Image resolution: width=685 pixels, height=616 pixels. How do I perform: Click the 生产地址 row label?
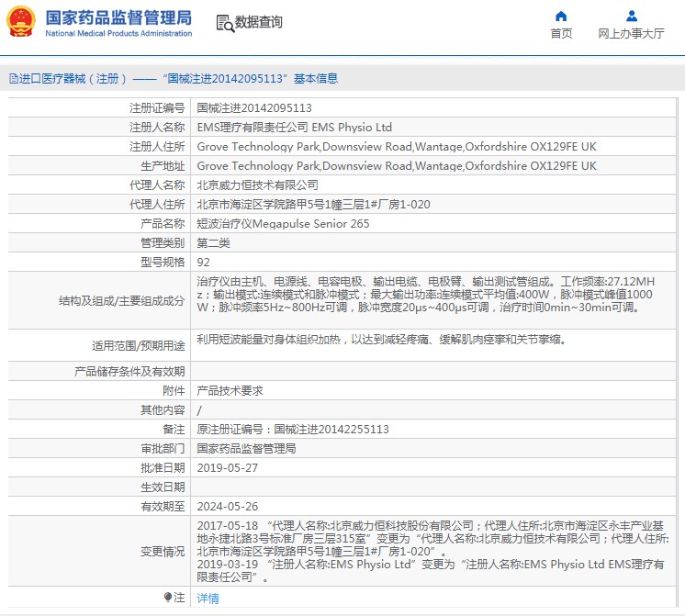click(x=163, y=165)
